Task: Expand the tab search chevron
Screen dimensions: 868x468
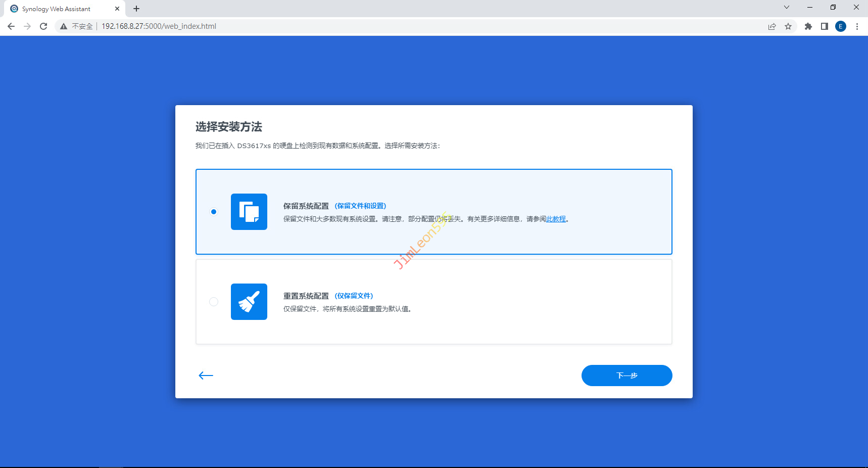Action: (786, 8)
